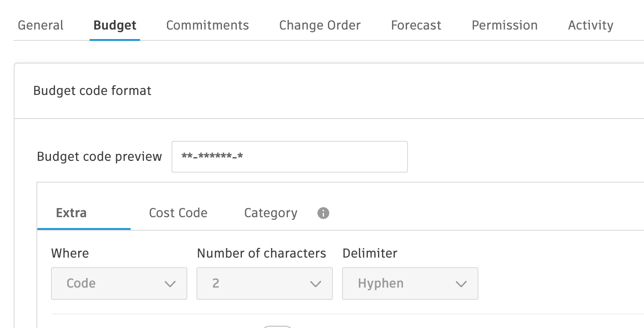
Task: Expand the Delimiter dropdown showing Hyphen
Action: (410, 283)
